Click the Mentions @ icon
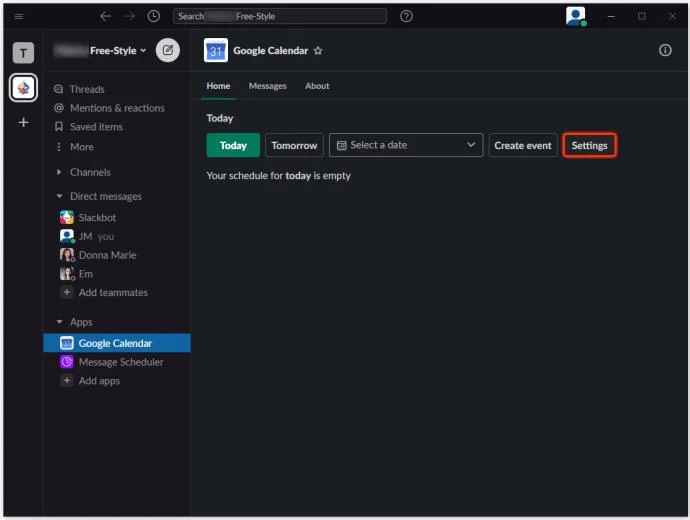The image size is (690, 520). [x=59, y=108]
